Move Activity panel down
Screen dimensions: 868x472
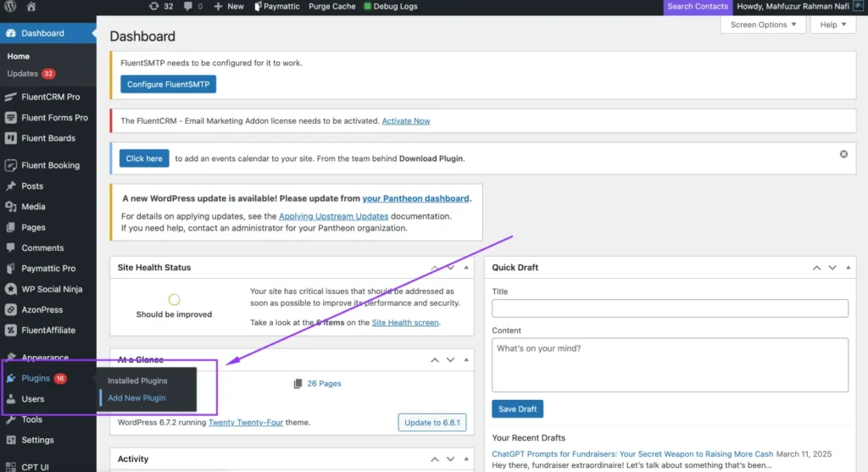click(x=451, y=458)
